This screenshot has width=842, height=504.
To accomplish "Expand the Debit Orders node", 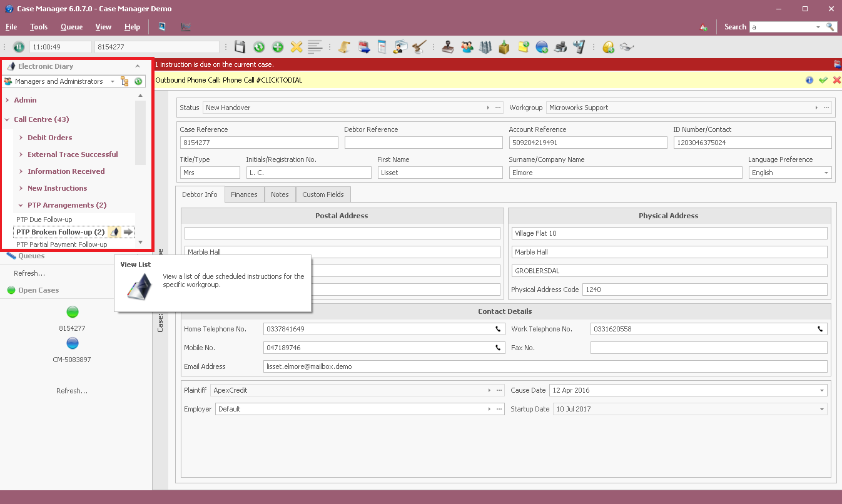I will point(21,138).
